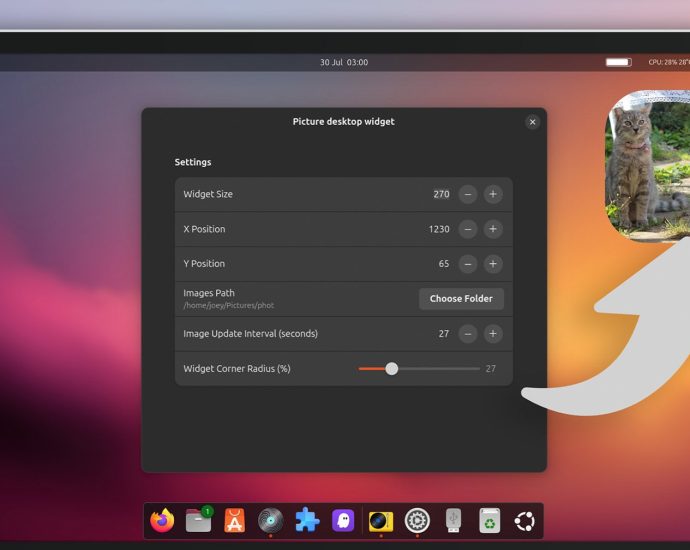Decrease the X Position value
Viewport: 690px width, 550px height.
[468, 229]
